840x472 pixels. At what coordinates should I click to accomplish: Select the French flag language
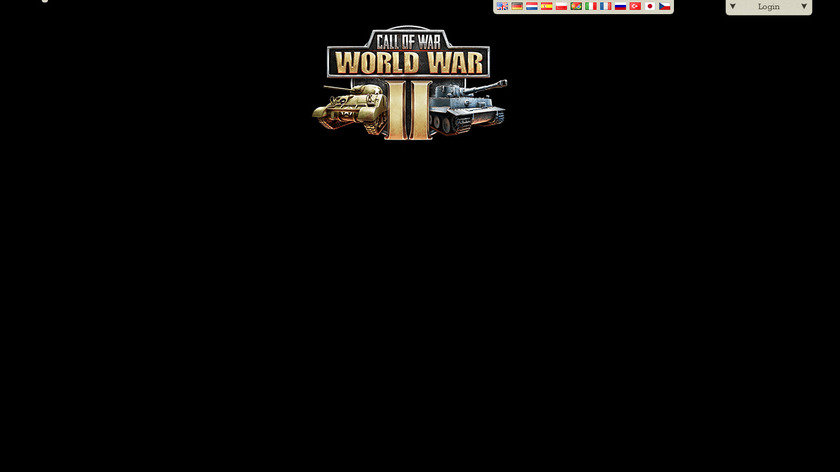tap(605, 6)
